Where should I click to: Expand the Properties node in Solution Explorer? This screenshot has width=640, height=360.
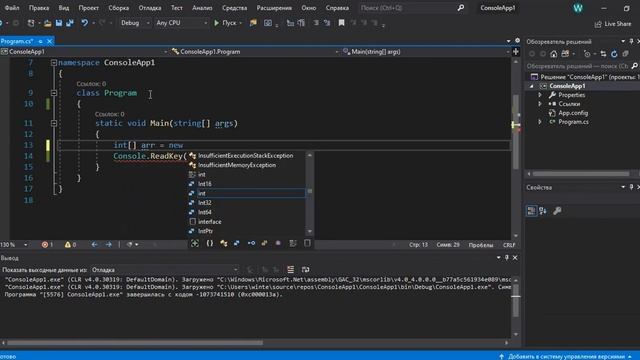(540, 95)
